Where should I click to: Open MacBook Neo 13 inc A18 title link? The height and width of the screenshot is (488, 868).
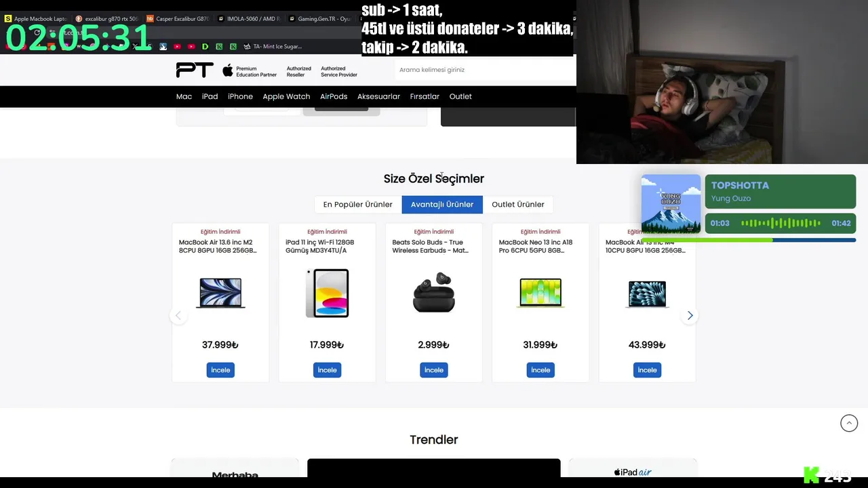(536, 246)
